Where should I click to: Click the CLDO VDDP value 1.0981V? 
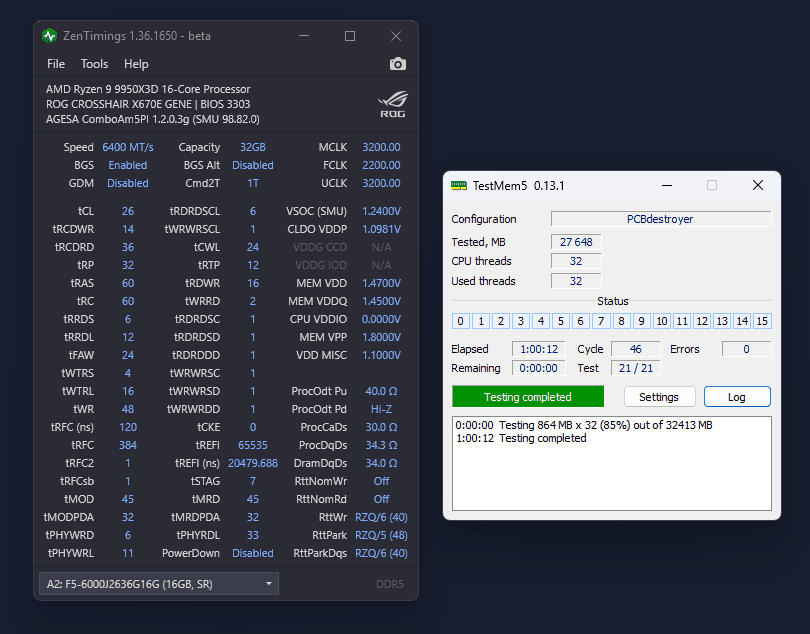pyautogui.click(x=381, y=229)
